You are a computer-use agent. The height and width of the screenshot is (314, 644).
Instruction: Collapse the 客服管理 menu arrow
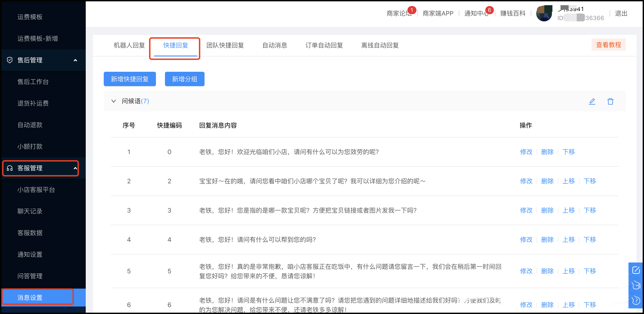click(x=75, y=168)
